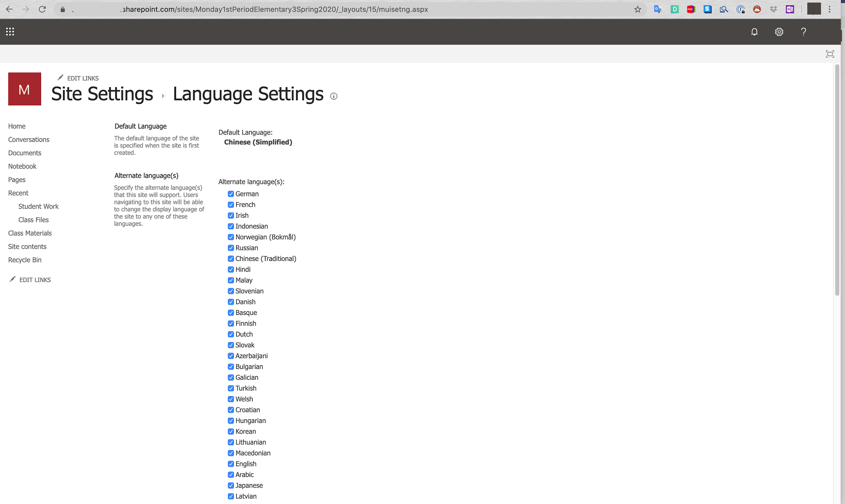Viewport: 845px width, 504px height.
Task: Click the page's vertical scrollbar
Action: click(837, 180)
